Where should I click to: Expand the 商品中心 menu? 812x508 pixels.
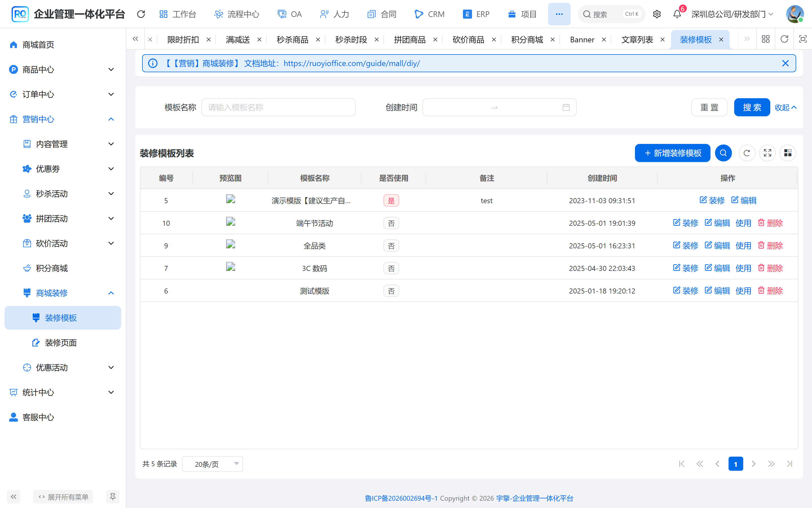pos(63,69)
